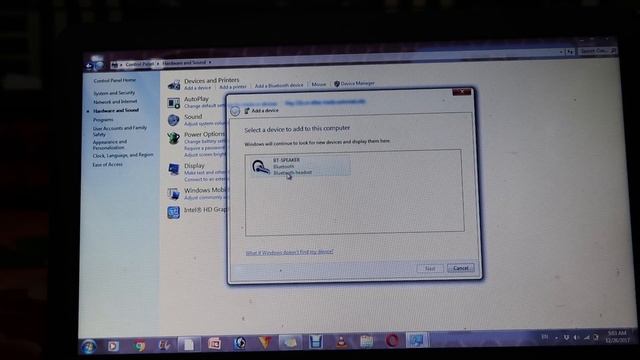Go to Programs category
The height and width of the screenshot is (360, 640).
[x=103, y=120]
